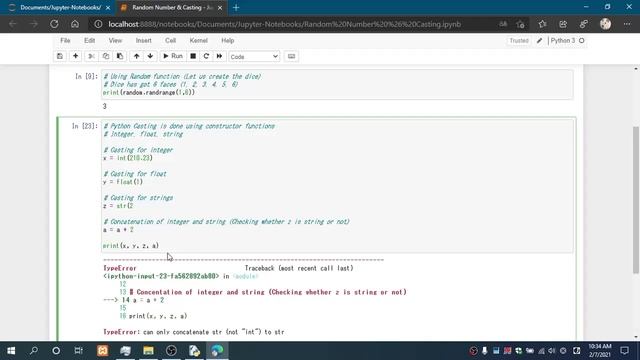Open a new browser tab
Image resolution: width=640 pixels, height=360 pixels.
click(x=236, y=8)
